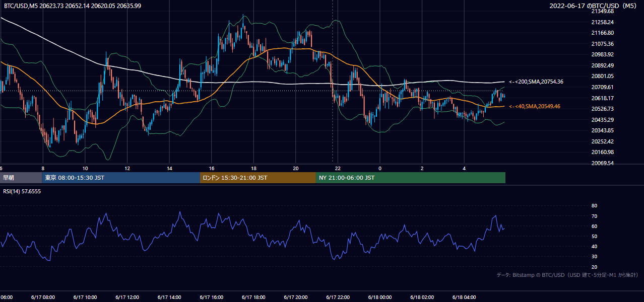Click the 6/17 10:00 time label
The width and height of the screenshot is (644, 302).
[85, 297]
